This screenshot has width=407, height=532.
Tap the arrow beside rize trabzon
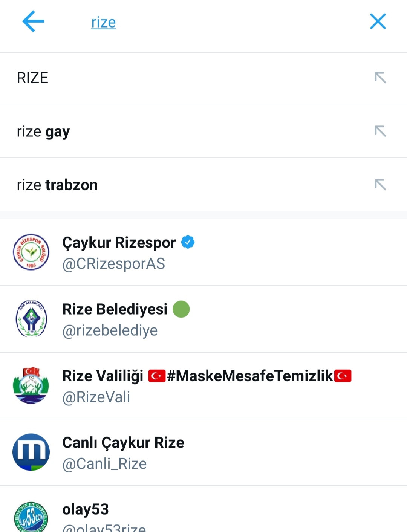click(380, 185)
